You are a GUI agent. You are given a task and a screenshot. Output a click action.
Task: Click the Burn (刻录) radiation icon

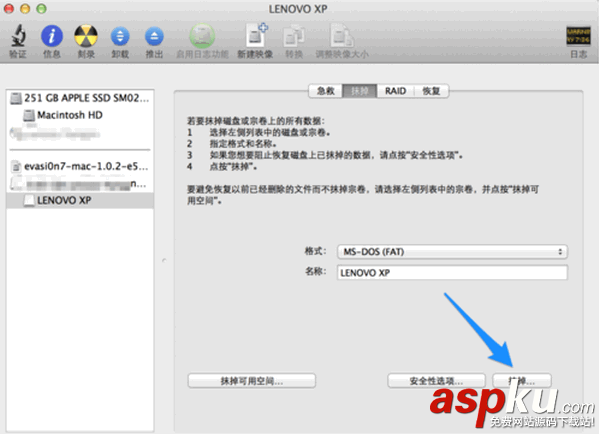tap(86, 36)
